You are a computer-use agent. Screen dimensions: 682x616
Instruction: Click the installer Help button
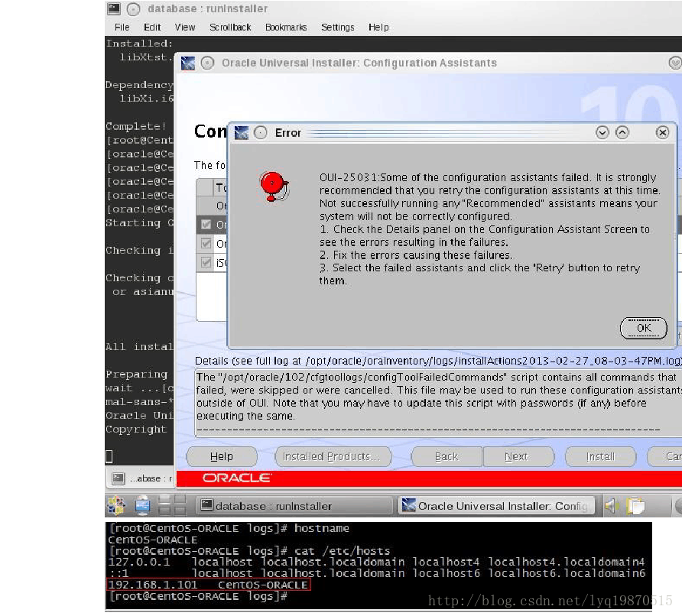pyautogui.click(x=222, y=456)
